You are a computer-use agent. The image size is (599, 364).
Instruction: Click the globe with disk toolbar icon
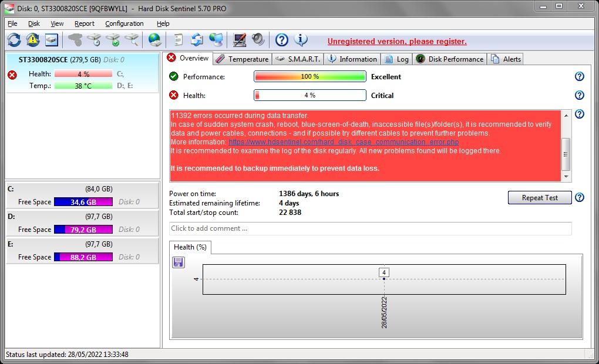click(154, 40)
